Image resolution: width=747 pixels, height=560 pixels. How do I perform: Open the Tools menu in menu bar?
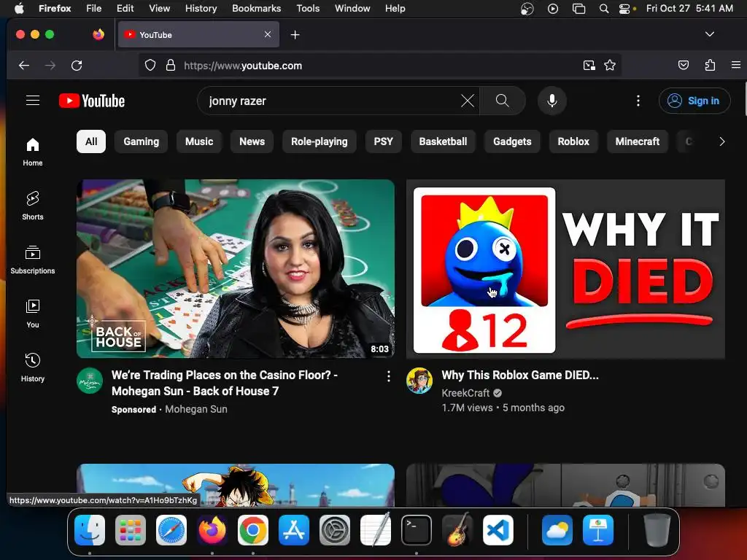tap(308, 8)
